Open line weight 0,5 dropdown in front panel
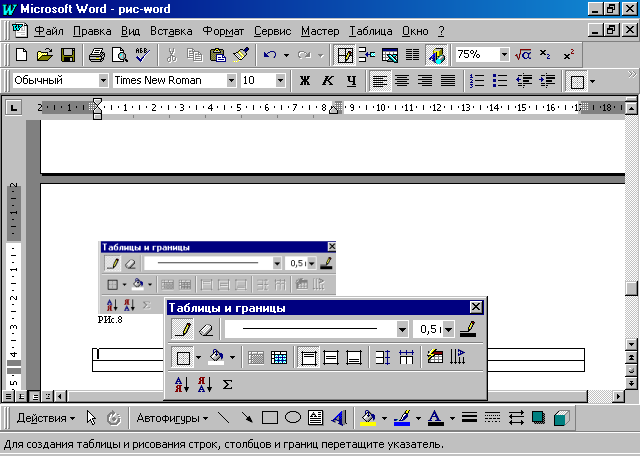Viewport: 640px width, 456px height. (x=448, y=329)
